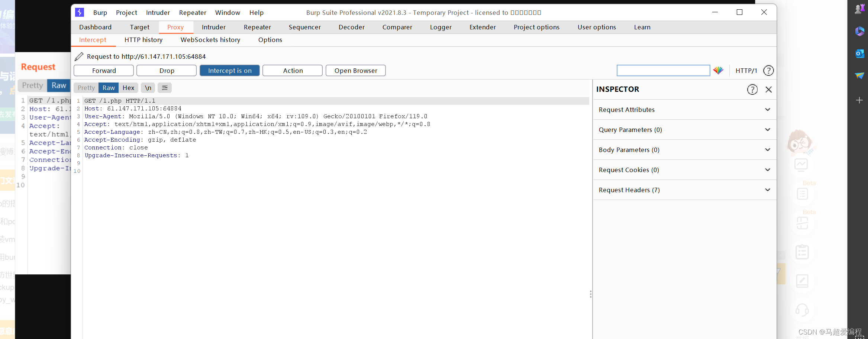This screenshot has height=339, width=868.
Task: Expand the Query Parameters (0) section
Action: coord(684,130)
